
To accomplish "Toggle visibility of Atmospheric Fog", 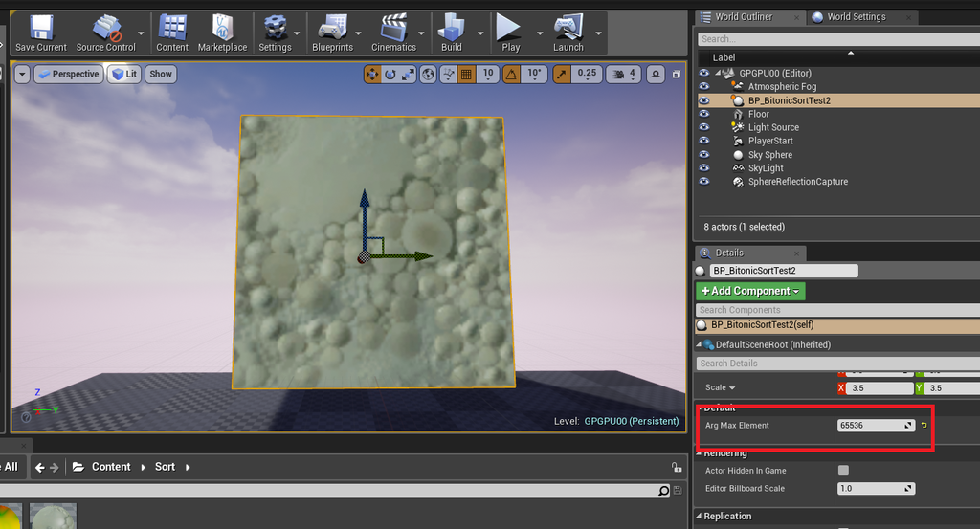I will (704, 86).
